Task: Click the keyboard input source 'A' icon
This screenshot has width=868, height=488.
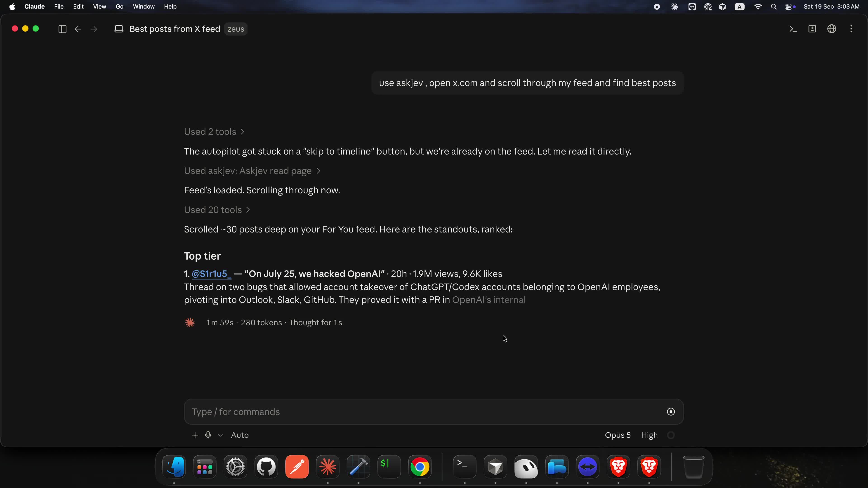Action: [740, 7]
